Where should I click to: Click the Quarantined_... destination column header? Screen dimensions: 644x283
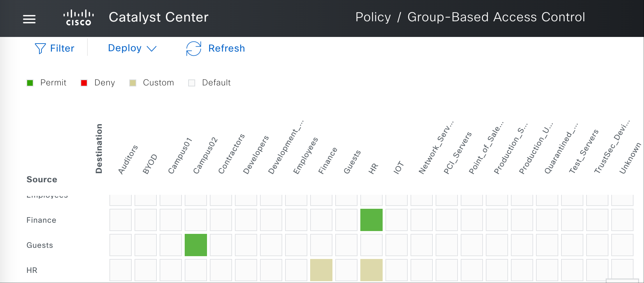click(x=561, y=148)
